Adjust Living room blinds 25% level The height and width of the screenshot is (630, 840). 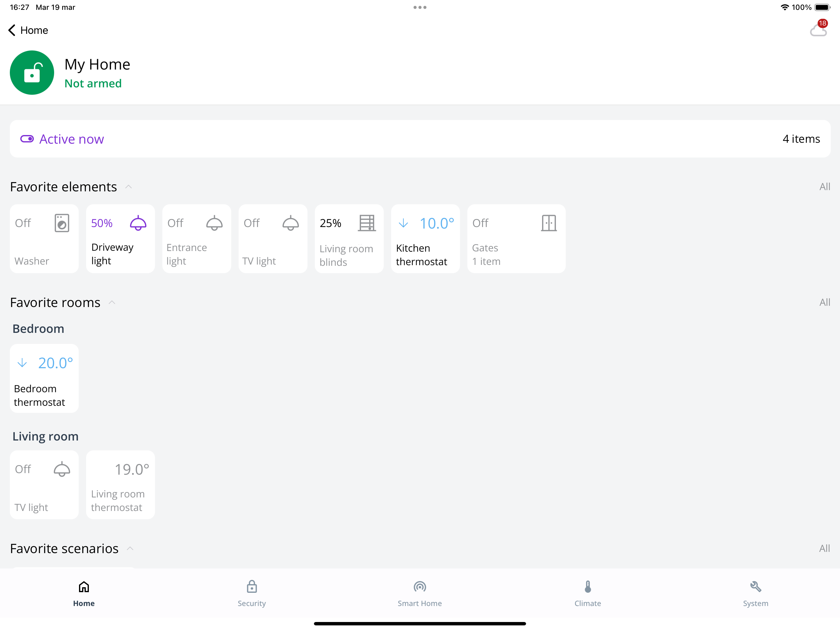point(331,223)
